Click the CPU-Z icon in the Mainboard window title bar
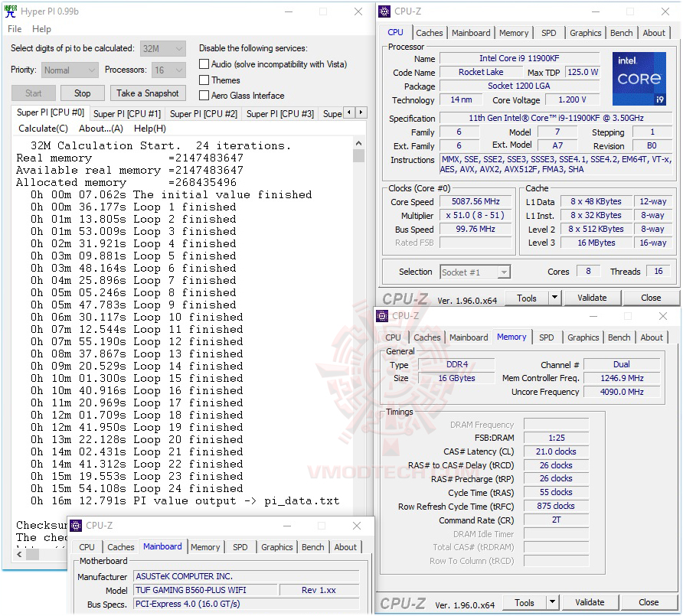 tap(76, 526)
